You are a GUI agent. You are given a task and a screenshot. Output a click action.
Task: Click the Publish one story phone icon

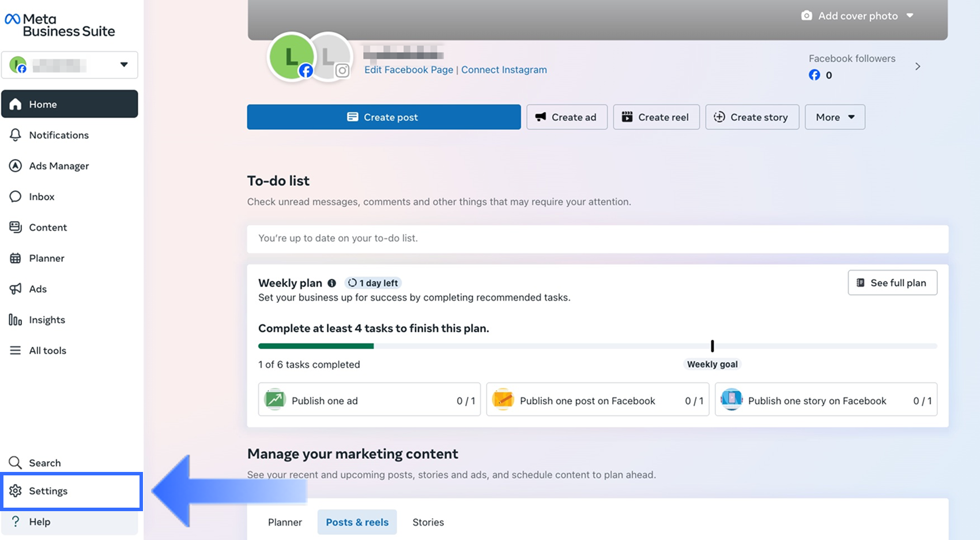732,399
